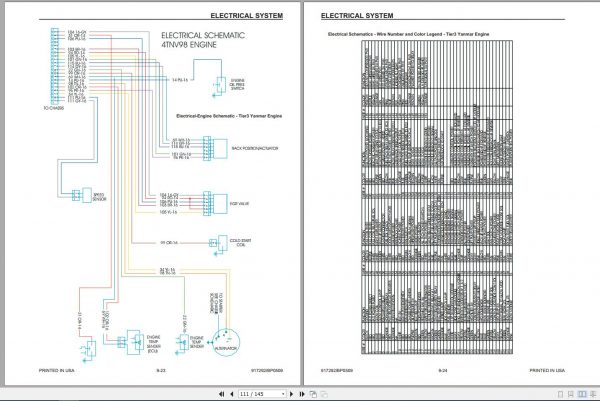
Task: Click the Speed Sensor component
Action: click(x=87, y=195)
